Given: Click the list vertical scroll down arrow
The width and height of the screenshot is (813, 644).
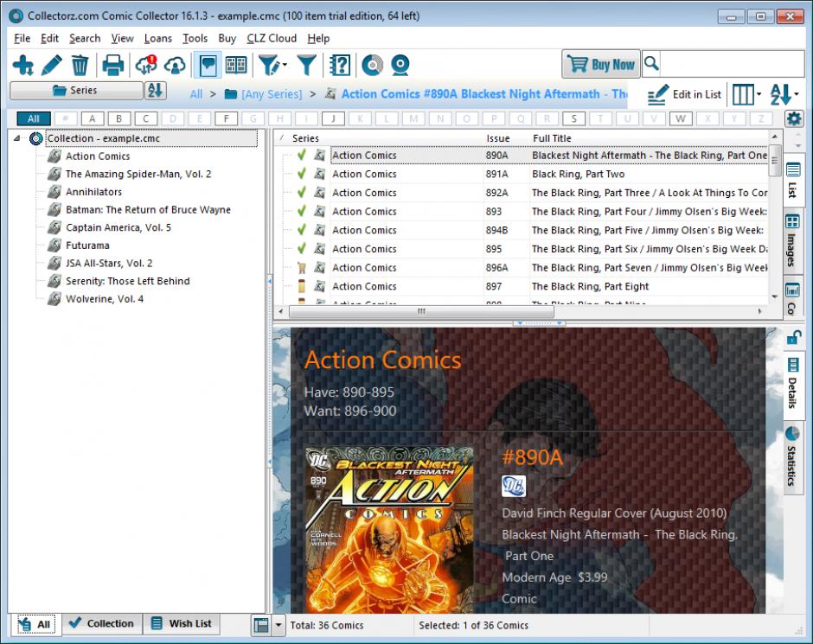Looking at the screenshot, I should click(775, 296).
